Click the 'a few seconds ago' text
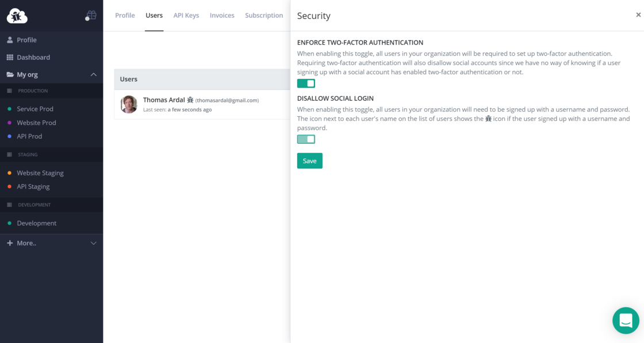644x343 pixels. click(190, 110)
